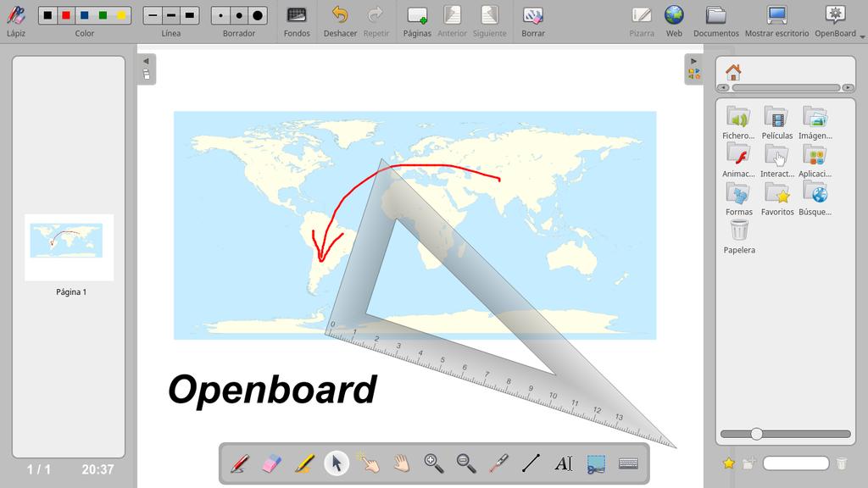Click the Borrar clear button

click(533, 21)
